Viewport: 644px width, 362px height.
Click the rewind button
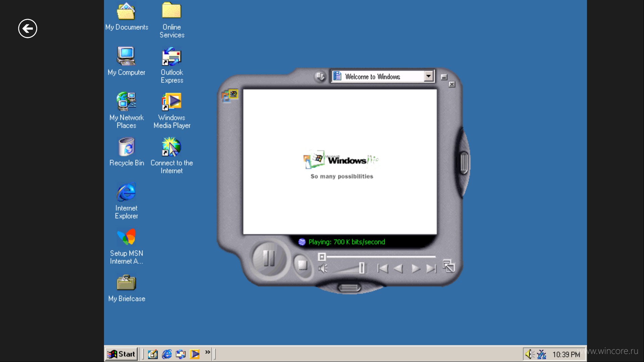(398, 268)
